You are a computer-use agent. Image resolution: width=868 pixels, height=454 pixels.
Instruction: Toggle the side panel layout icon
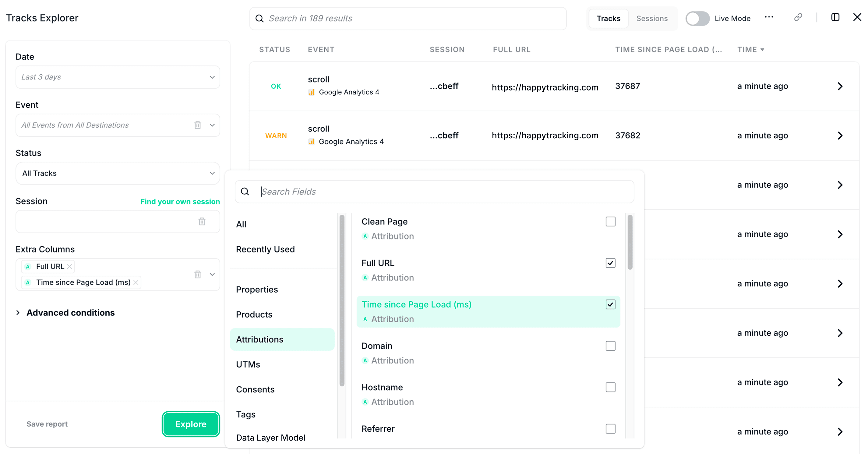pyautogui.click(x=835, y=17)
